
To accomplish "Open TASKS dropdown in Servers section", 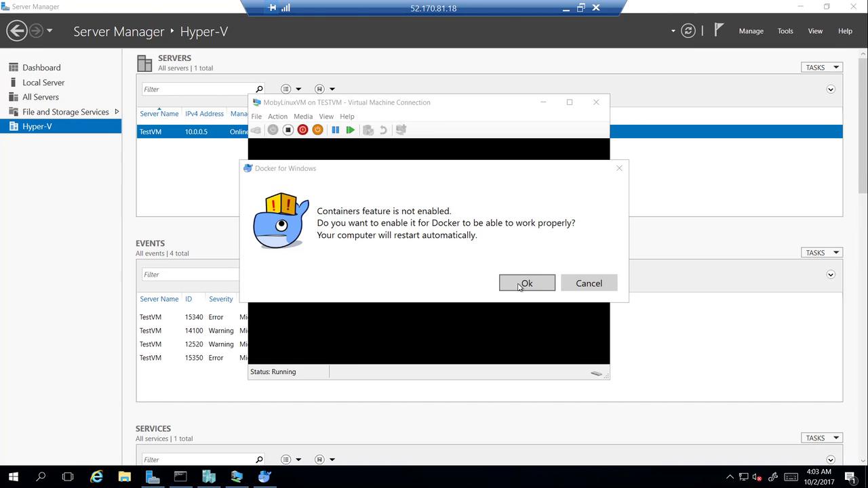I will (x=821, y=67).
